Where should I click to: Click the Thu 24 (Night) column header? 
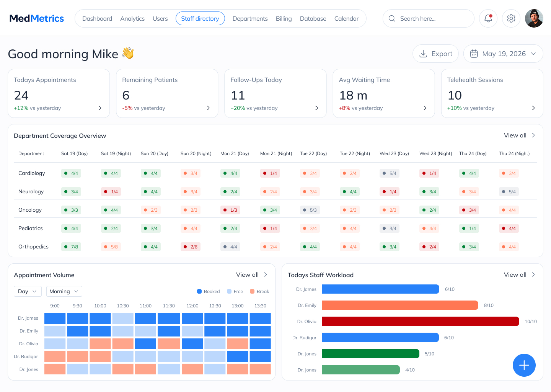click(514, 154)
